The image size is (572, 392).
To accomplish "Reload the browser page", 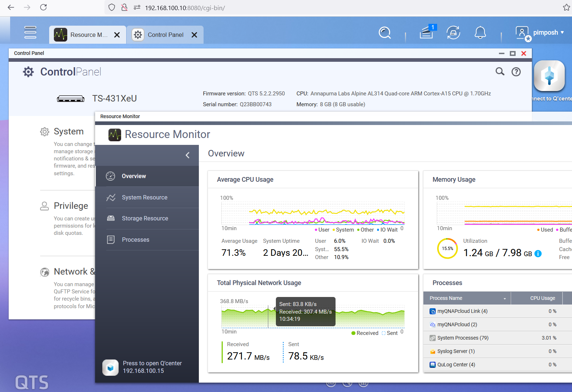I will (43, 7).
